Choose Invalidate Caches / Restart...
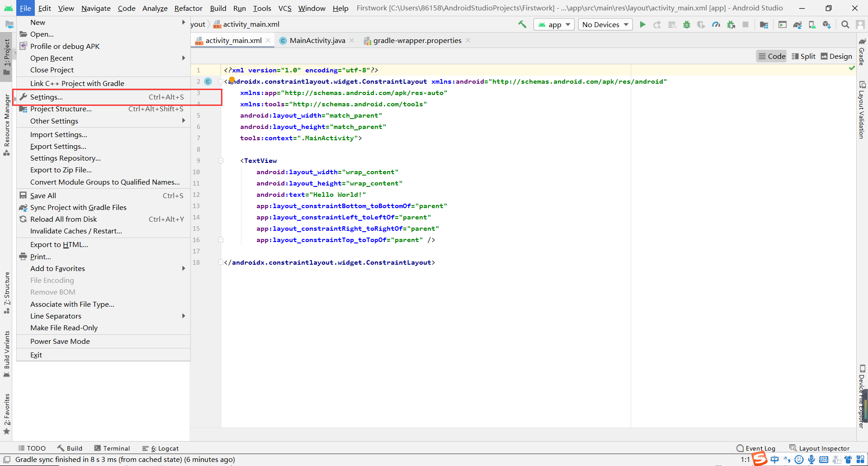The width and height of the screenshot is (868, 466). (x=104, y=231)
